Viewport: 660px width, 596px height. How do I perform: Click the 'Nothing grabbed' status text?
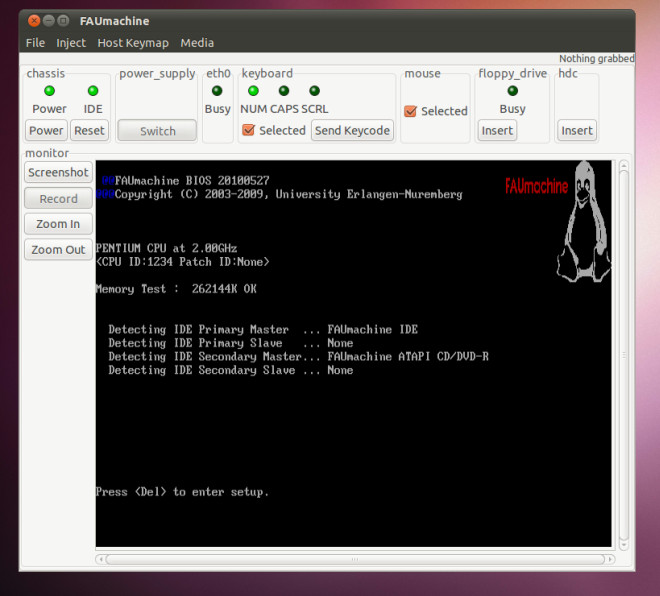click(x=596, y=59)
